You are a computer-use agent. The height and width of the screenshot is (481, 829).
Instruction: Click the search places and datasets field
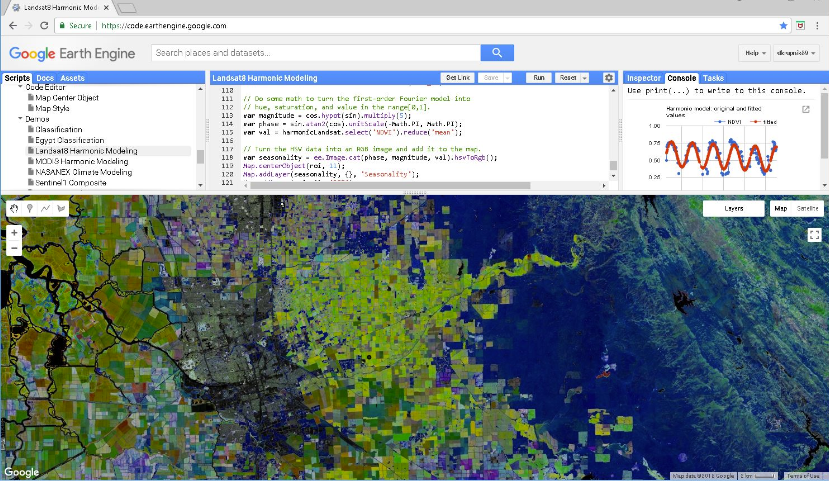click(316, 53)
